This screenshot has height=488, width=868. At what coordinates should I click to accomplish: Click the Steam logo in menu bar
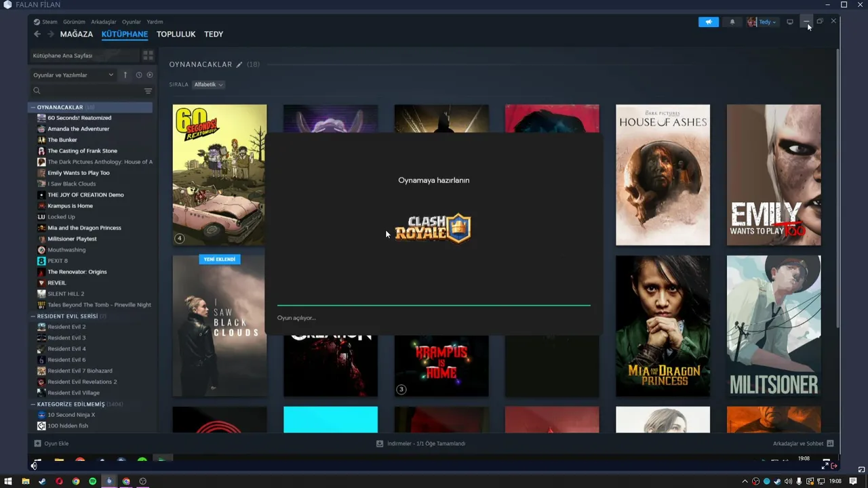click(x=37, y=22)
